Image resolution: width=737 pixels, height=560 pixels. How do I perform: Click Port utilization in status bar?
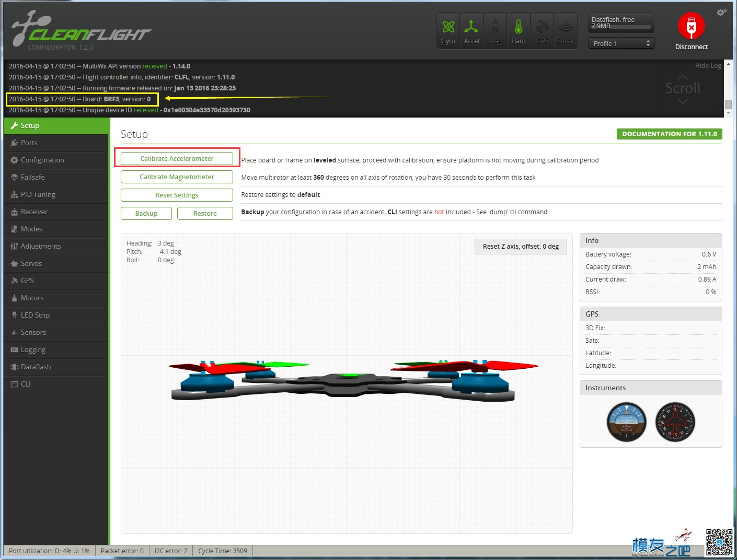(49, 551)
